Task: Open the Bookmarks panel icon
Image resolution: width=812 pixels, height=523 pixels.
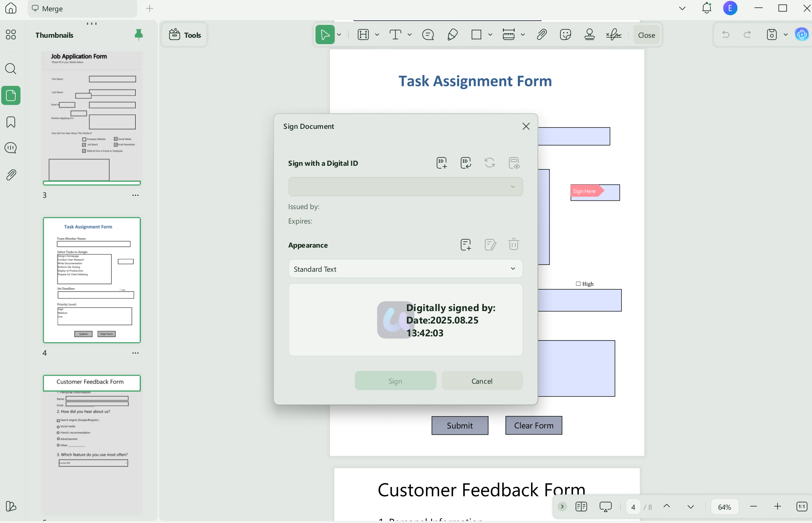Action: [x=11, y=122]
